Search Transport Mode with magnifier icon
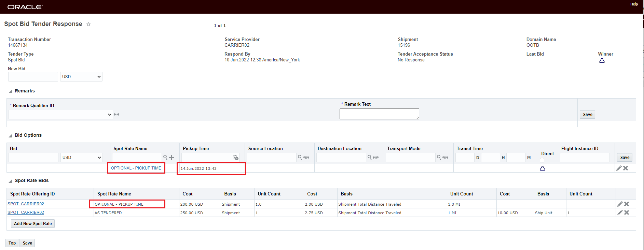This screenshot has width=644, height=250. [x=439, y=158]
